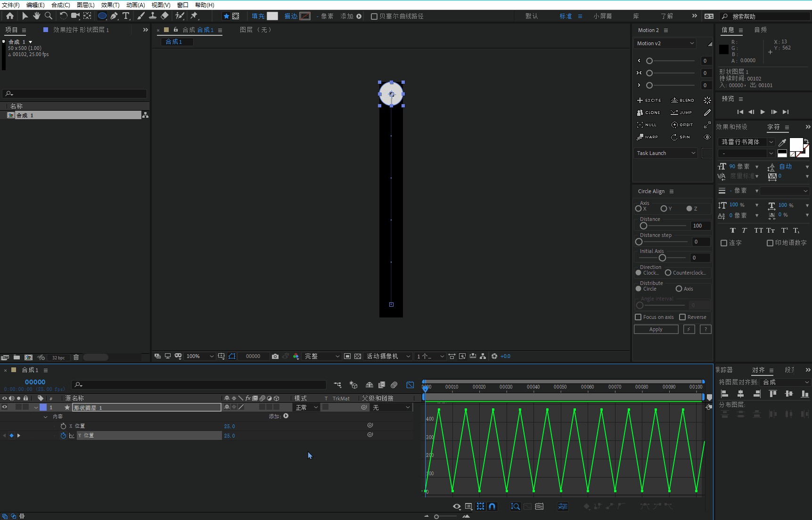Viewport: 812px width, 520px height.
Task: Select the Home icon in the toolbar
Action: coord(9,16)
